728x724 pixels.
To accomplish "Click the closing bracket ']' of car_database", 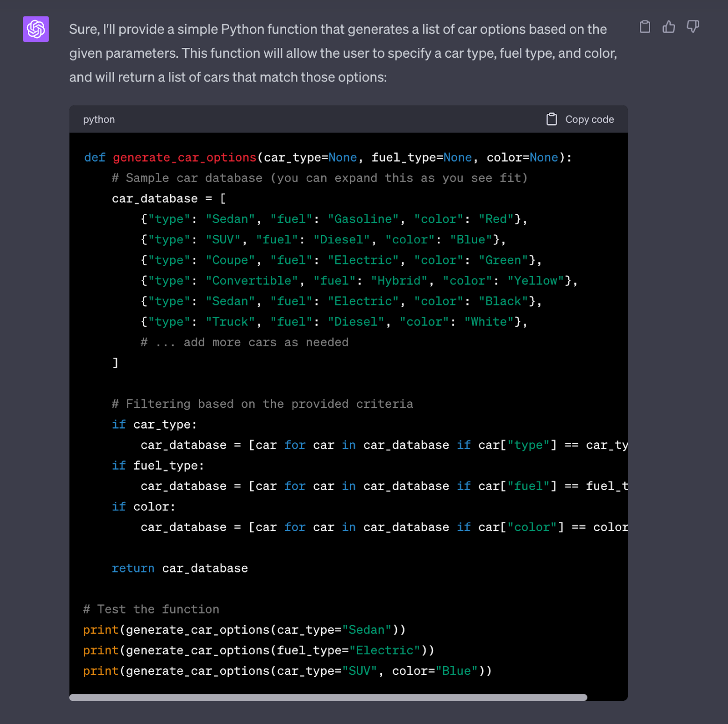I will tap(116, 363).
